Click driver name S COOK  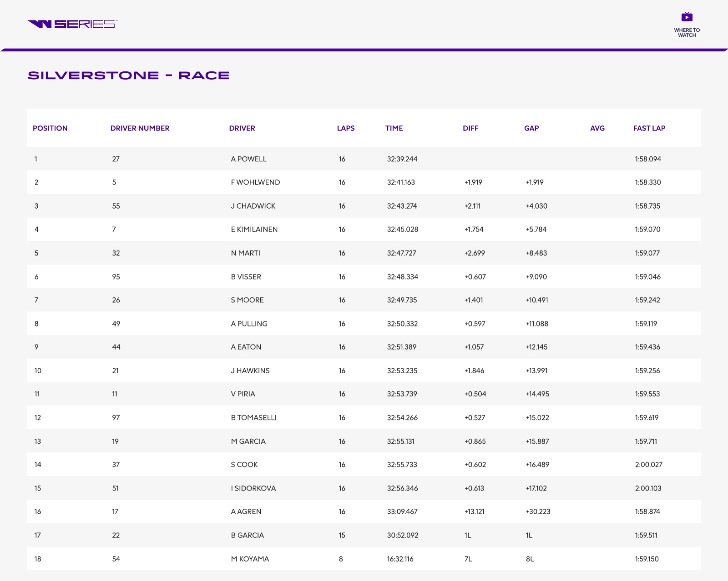(x=244, y=465)
